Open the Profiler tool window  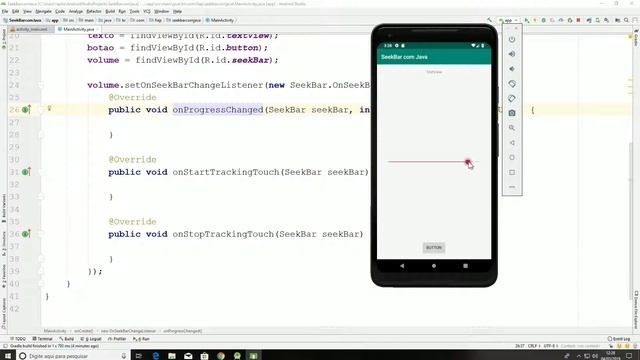pos(117,339)
